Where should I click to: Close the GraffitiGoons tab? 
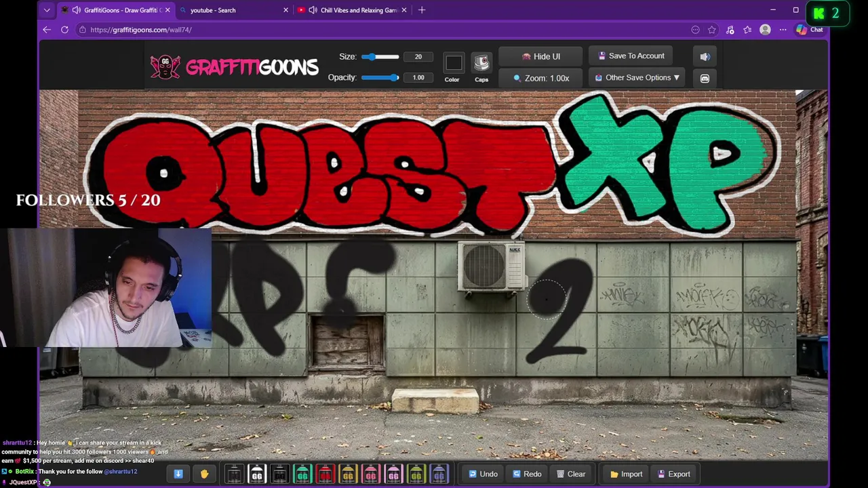(x=167, y=10)
